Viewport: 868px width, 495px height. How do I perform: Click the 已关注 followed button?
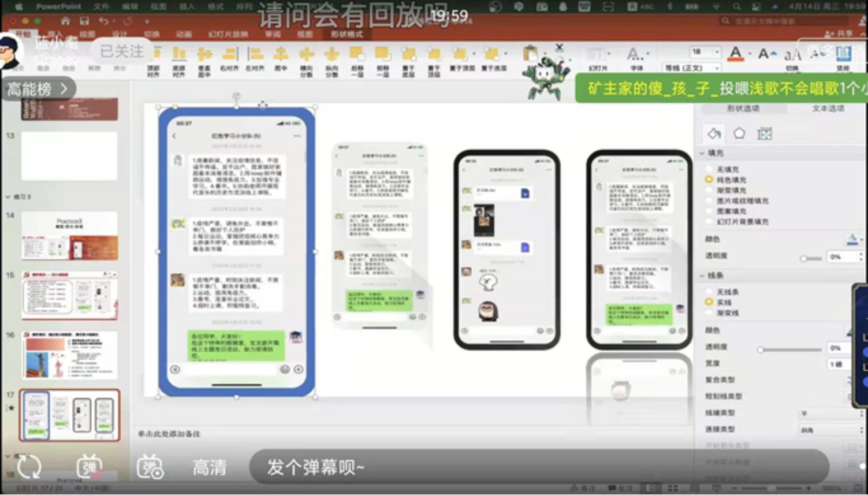click(x=123, y=50)
